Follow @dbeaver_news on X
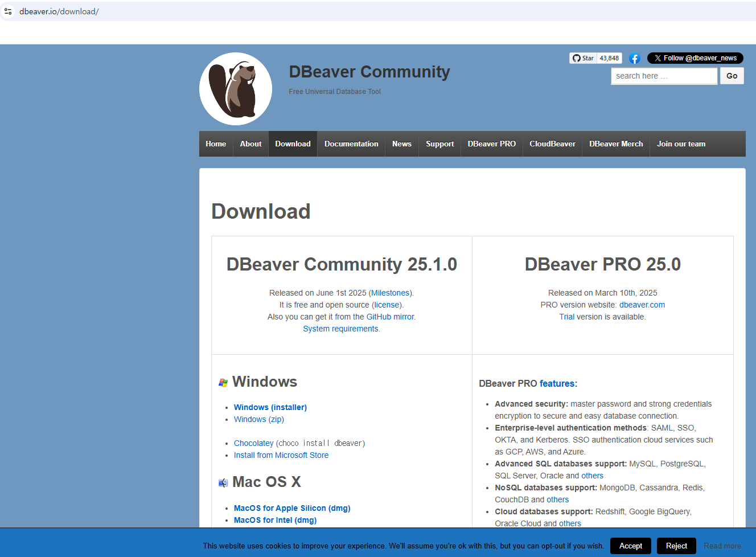Image resolution: width=756 pixels, height=557 pixels. (x=695, y=58)
